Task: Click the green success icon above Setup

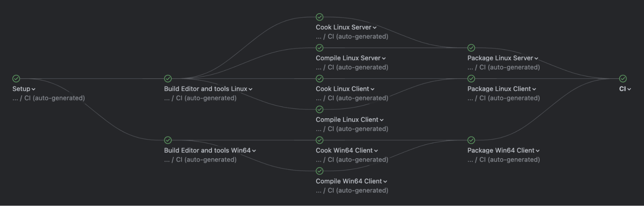Action: click(x=16, y=79)
